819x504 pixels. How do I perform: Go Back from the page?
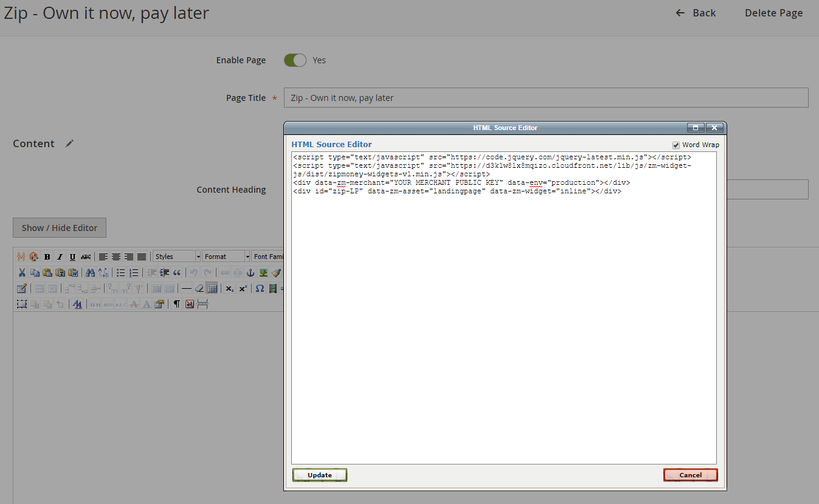(696, 13)
